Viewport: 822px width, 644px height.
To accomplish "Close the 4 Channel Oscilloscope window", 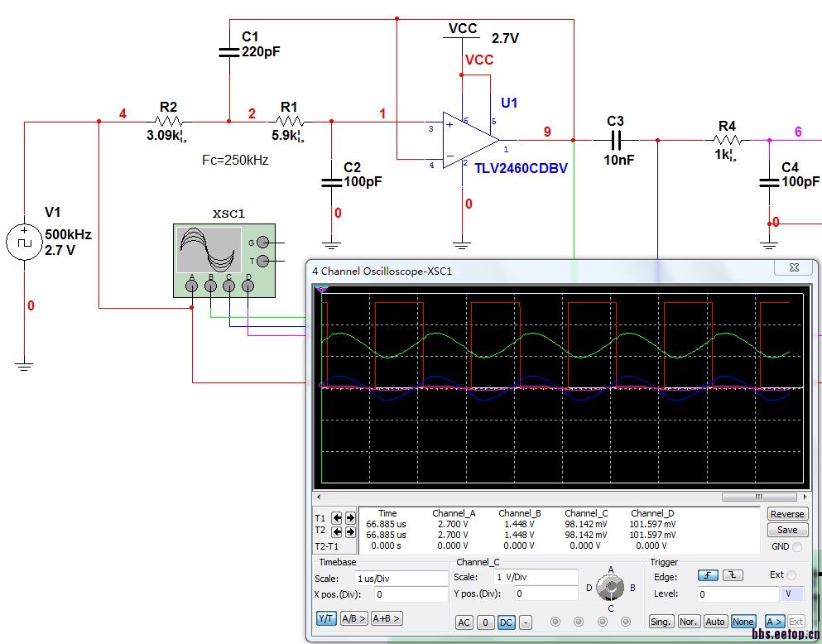I will [794, 267].
